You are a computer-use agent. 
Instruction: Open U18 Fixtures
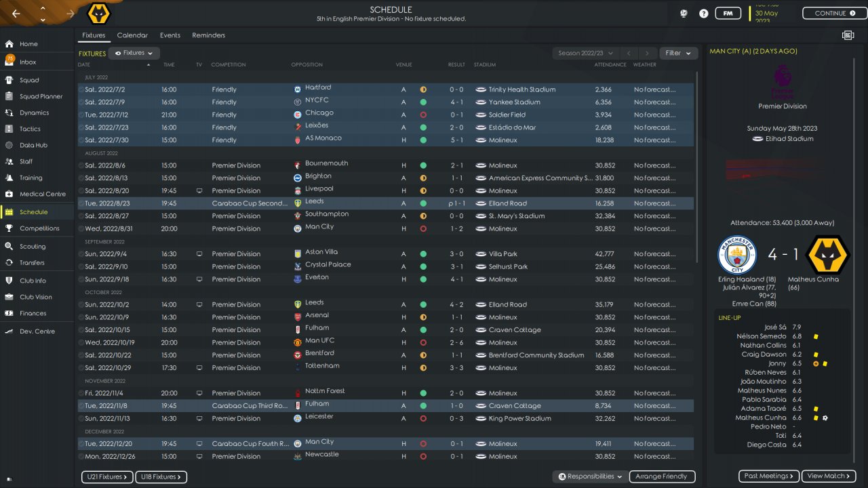(x=161, y=476)
